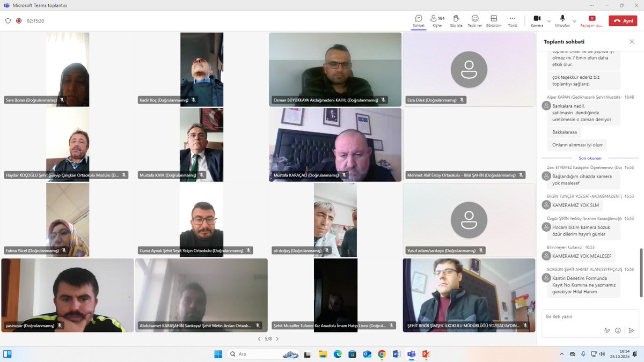Click the Bakkalaraaa chat message

point(565,132)
